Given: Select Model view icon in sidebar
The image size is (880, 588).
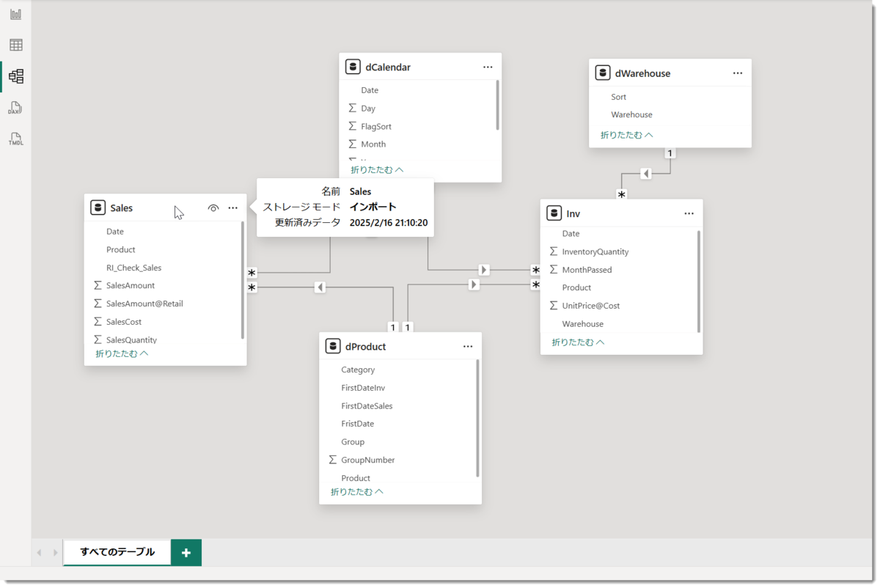Looking at the screenshot, I should coord(15,76).
